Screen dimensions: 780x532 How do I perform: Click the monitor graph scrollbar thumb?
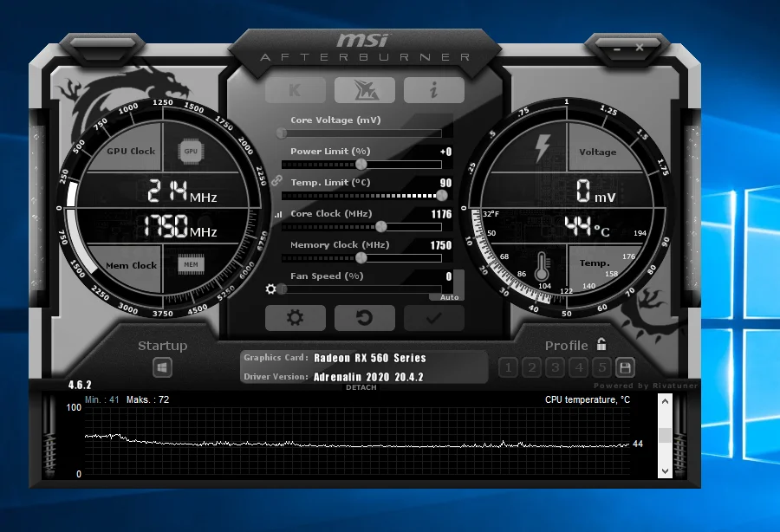(x=665, y=435)
